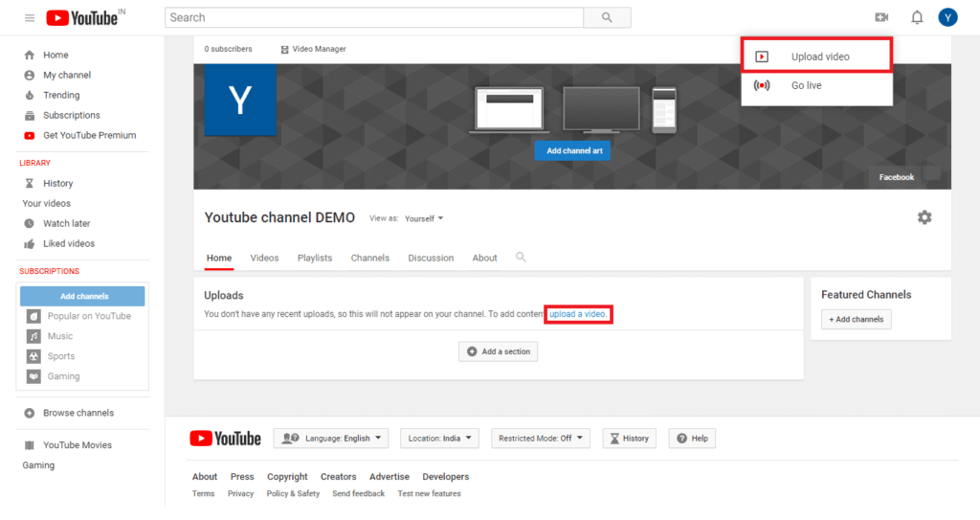Switch to the Videos tab
The width and height of the screenshot is (980, 520).
tap(264, 258)
